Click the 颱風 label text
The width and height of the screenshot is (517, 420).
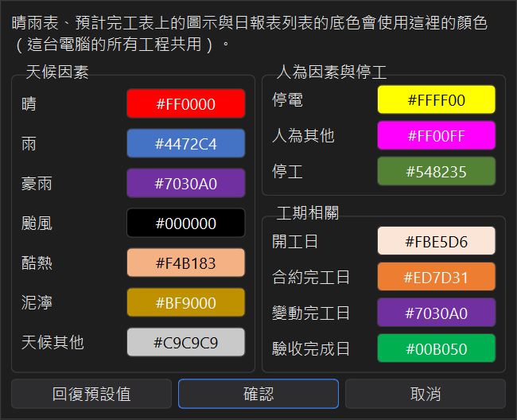pos(37,224)
